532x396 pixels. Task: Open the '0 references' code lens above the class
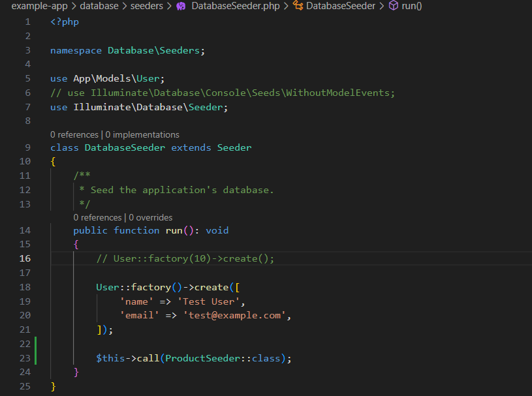(x=74, y=134)
